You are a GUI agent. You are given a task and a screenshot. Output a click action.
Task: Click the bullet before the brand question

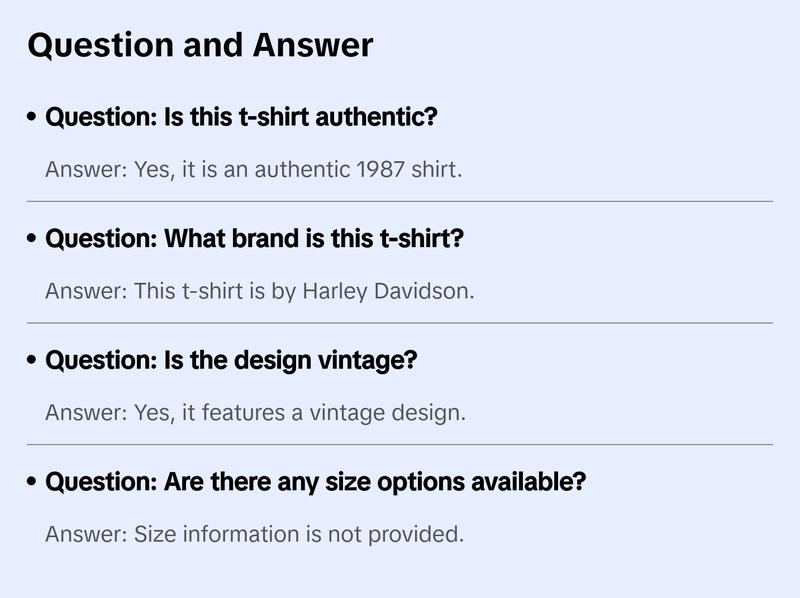pos(33,240)
